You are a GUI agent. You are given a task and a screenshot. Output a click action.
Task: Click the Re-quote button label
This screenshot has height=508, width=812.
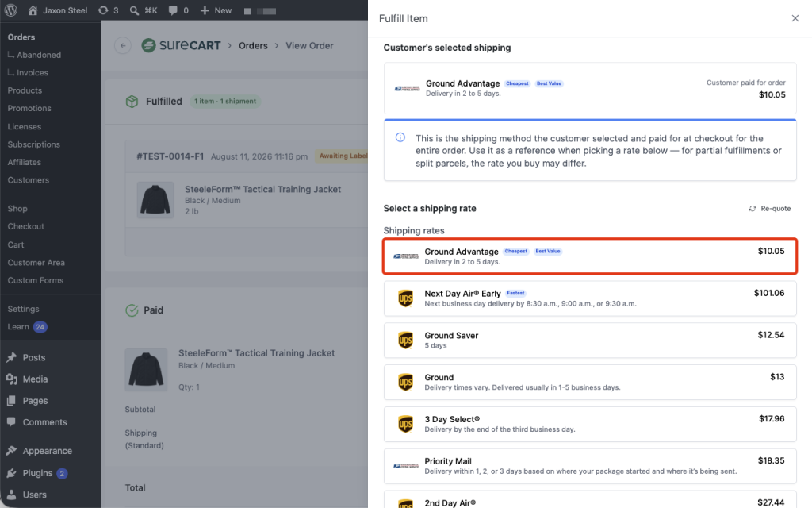click(x=776, y=209)
